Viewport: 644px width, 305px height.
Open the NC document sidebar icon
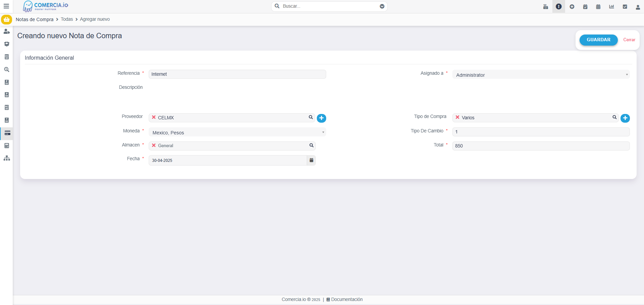[x=6, y=108]
